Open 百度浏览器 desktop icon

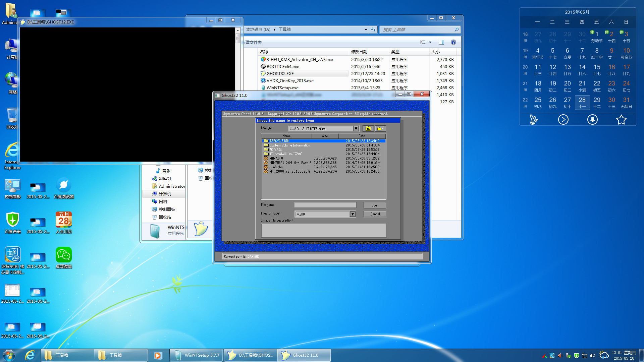coord(64,189)
